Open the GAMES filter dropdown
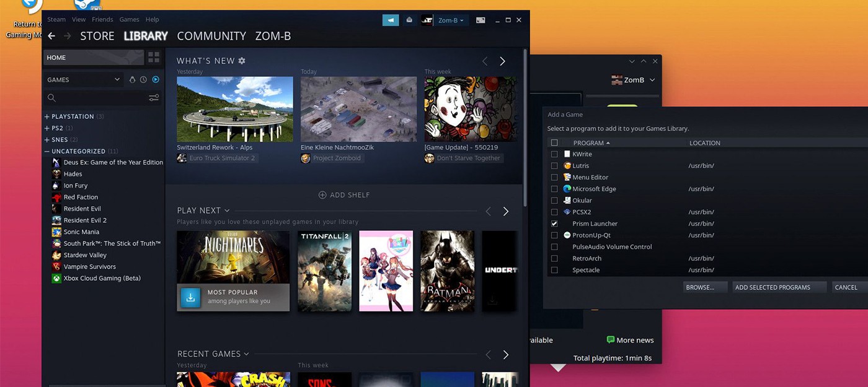 point(84,80)
